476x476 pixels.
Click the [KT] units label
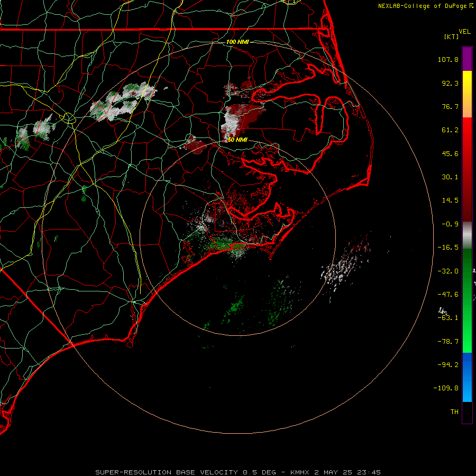point(452,36)
